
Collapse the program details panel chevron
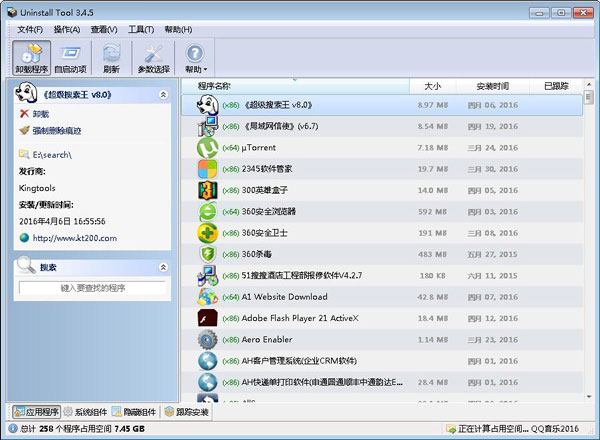[163, 95]
